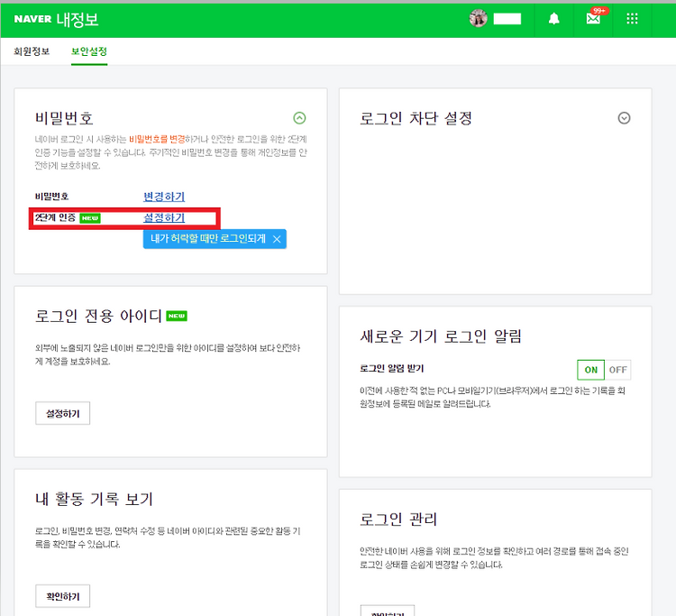Click the 내정보 header title

pyautogui.click(x=78, y=20)
